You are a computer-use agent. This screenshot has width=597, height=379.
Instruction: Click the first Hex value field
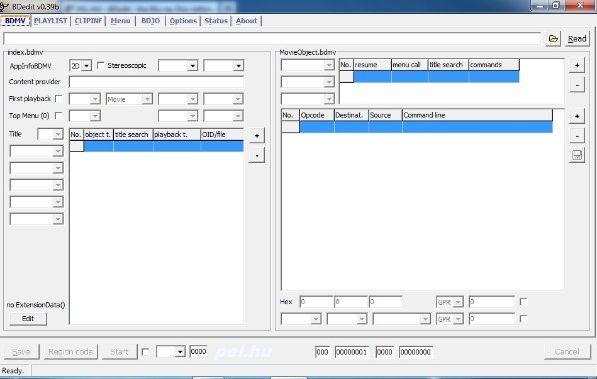coord(316,302)
